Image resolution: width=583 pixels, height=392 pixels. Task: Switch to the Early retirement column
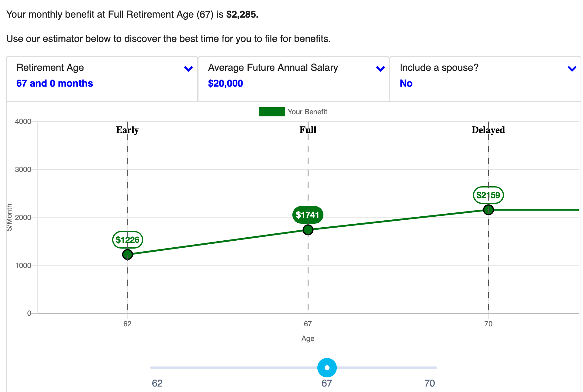point(127,130)
